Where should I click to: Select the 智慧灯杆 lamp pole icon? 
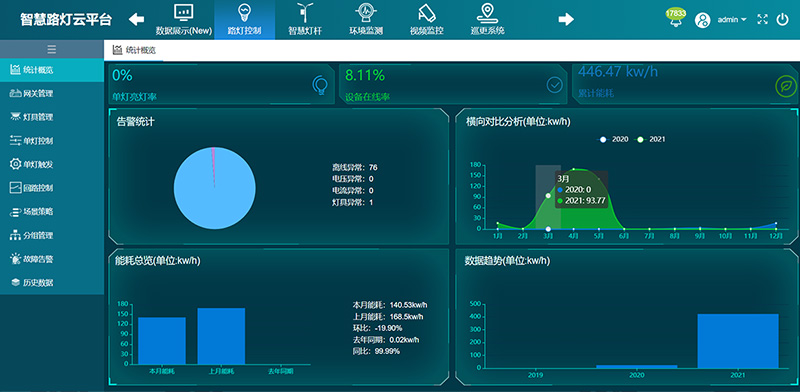click(305, 12)
